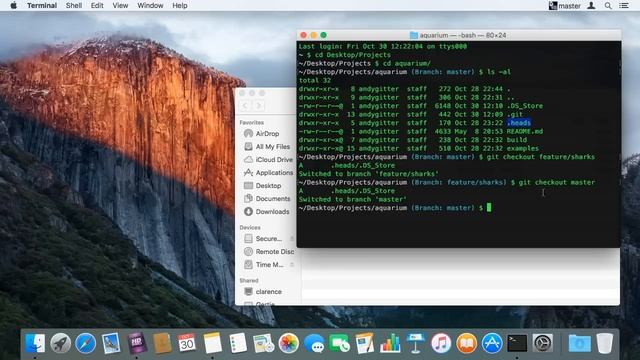Open System Preferences gear in dock
Viewport: 640px width, 360px height.
pyautogui.click(x=542, y=343)
